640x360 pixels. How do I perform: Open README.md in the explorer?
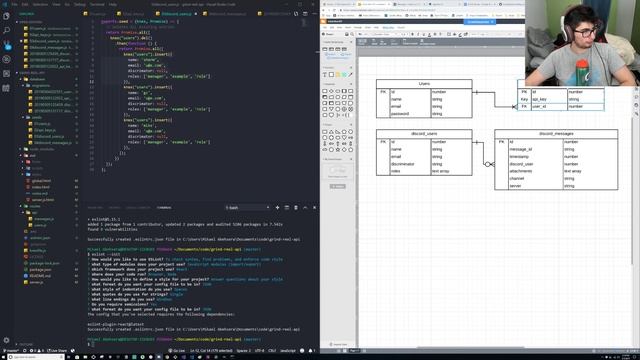[x=39, y=276]
